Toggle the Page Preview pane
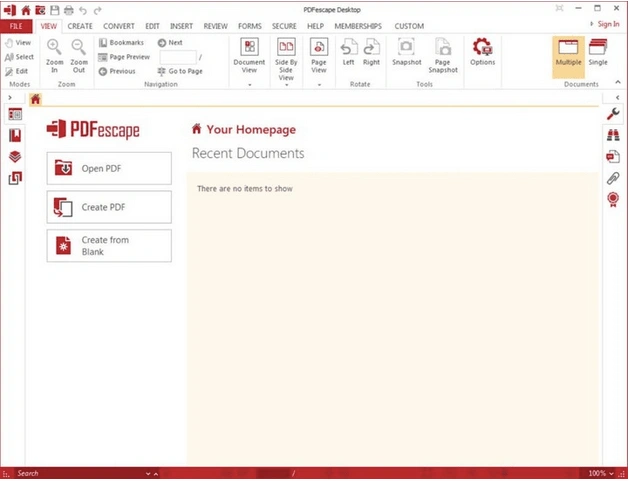Screen dimensions: 630x481 124,57
